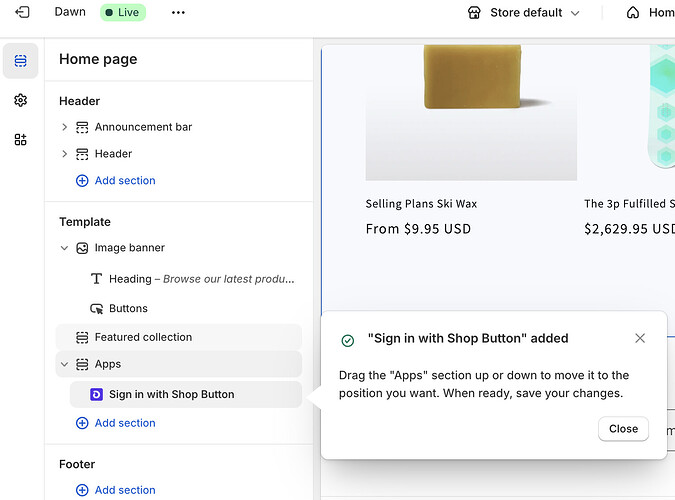Open the three-dots more actions menu
Image resolution: width=675 pixels, height=500 pixels.
tap(178, 12)
